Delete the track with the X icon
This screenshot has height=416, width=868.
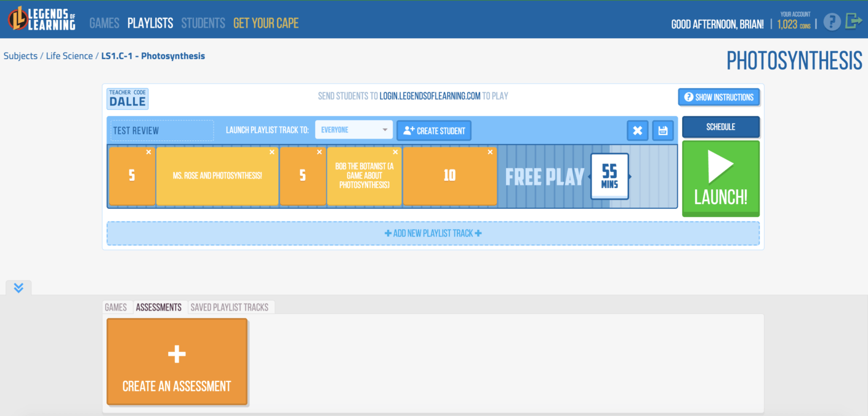pyautogui.click(x=638, y=131)
